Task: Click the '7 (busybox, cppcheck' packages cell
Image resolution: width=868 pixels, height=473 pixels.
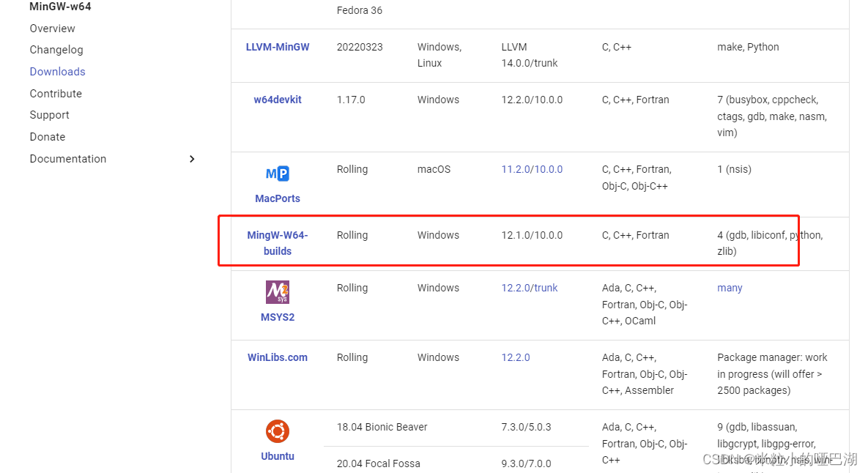Action: 772,116
